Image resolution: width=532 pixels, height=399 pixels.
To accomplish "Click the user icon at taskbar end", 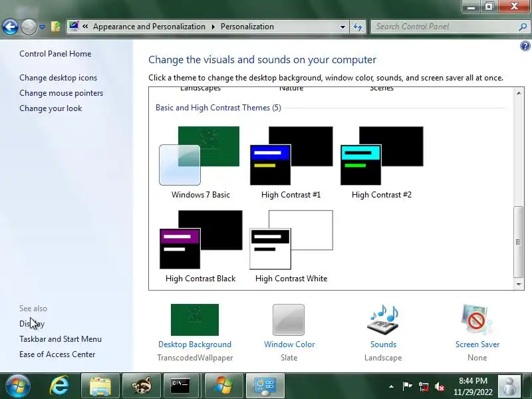I will click(509, 386).
